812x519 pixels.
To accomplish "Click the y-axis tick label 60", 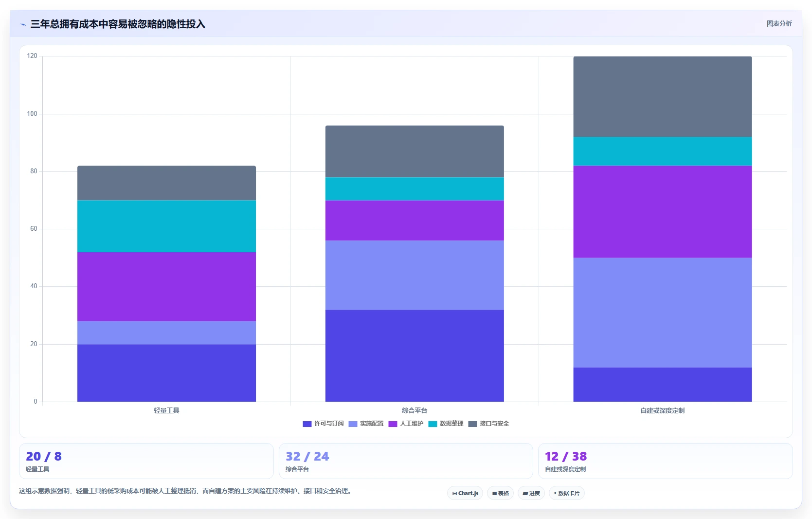I will pos(34,229).
